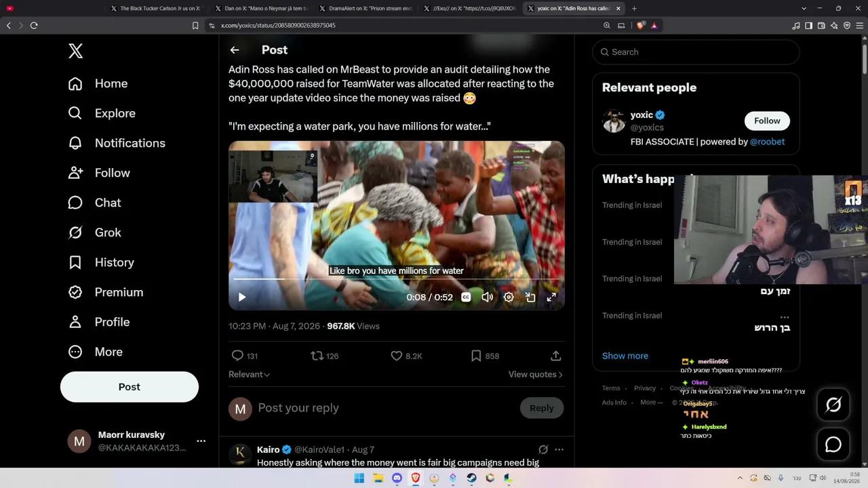Reload the page
The width and height of the screenshot is (868, 488).
coord(34,25)
